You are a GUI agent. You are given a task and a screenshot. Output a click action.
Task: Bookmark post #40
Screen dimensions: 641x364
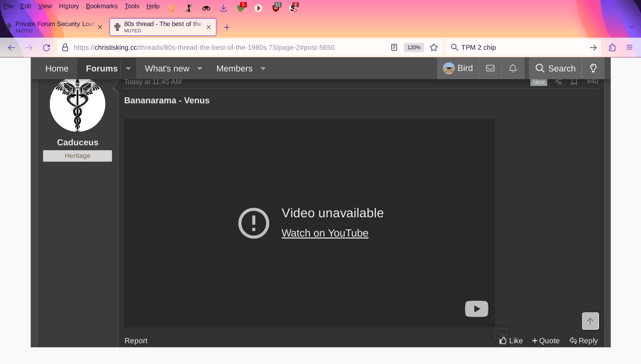(574, 82)
